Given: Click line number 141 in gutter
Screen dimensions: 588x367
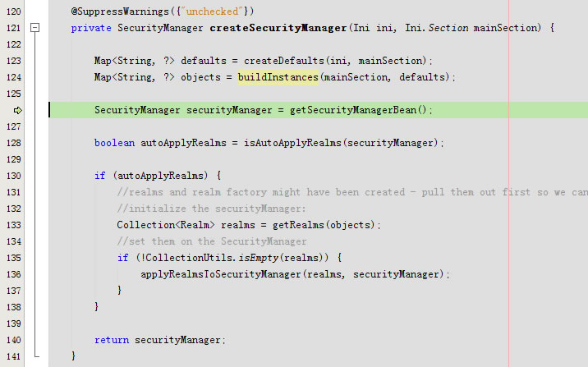Looking at the screenshot, I should click(x=14, y=356).
